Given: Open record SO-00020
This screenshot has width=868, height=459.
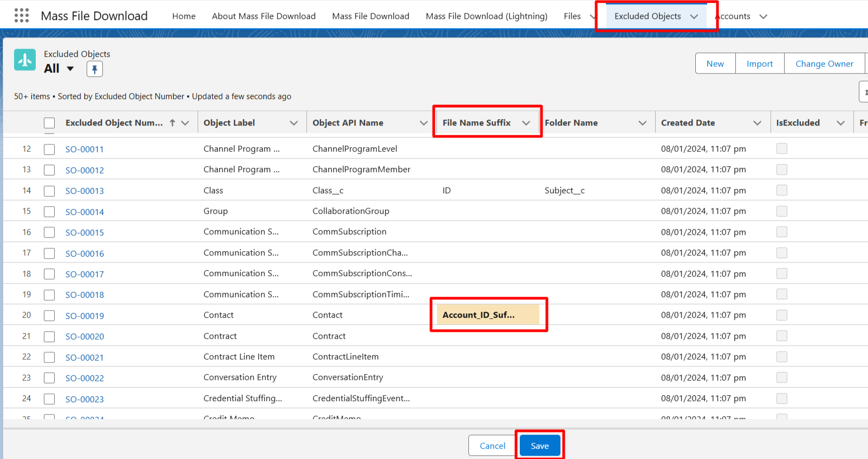Looking at the screenshot, I should click(x=84, y=336).
